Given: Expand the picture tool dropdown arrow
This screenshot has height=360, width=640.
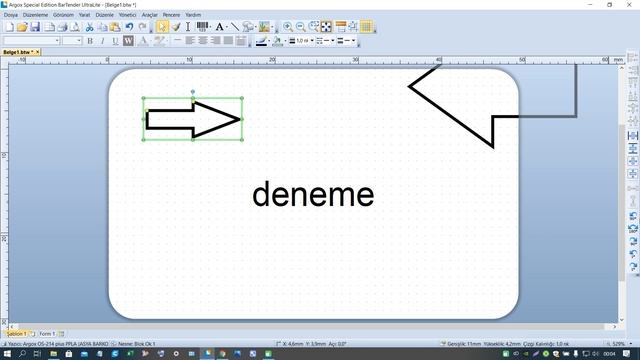Looking at the screenshot, I should [272, 27].
